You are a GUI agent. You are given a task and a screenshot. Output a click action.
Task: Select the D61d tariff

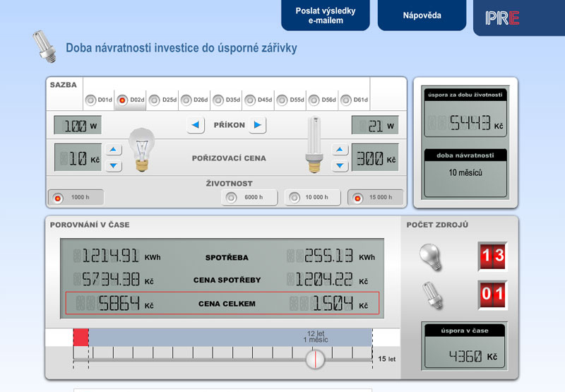354,100
